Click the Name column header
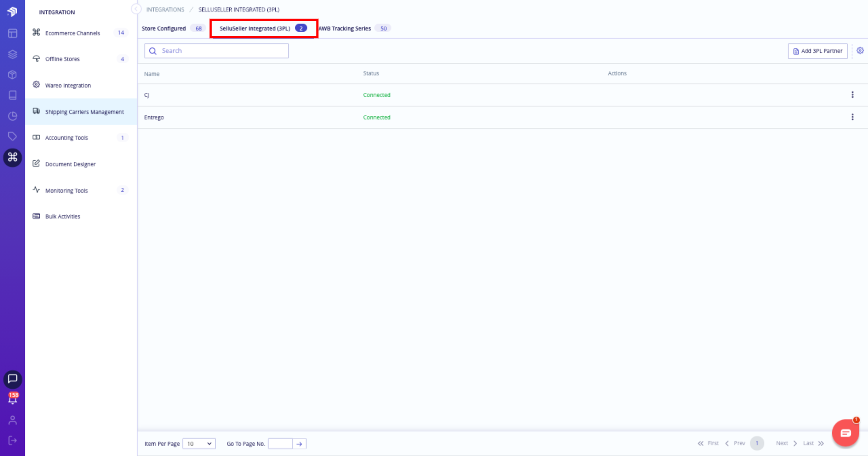The height and width of the screenshot is (456, 868). pos(152,74)
